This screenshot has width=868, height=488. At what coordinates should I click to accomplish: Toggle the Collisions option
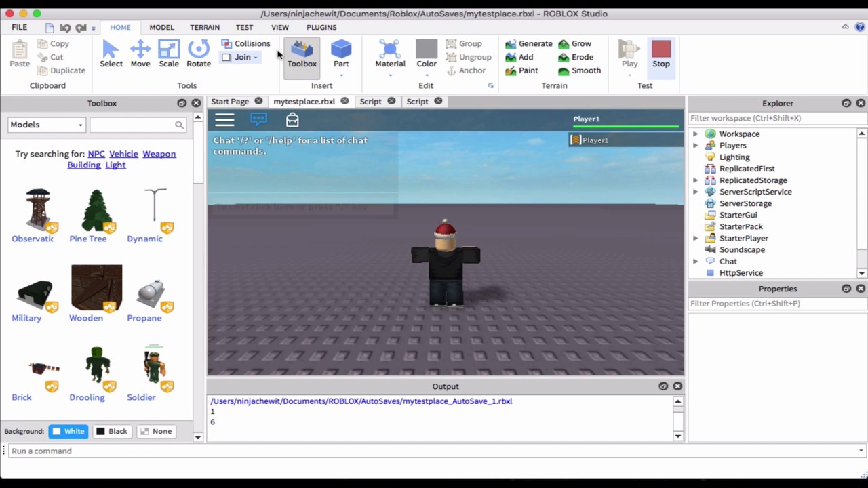pyautogui.click(x=245, y=43)
